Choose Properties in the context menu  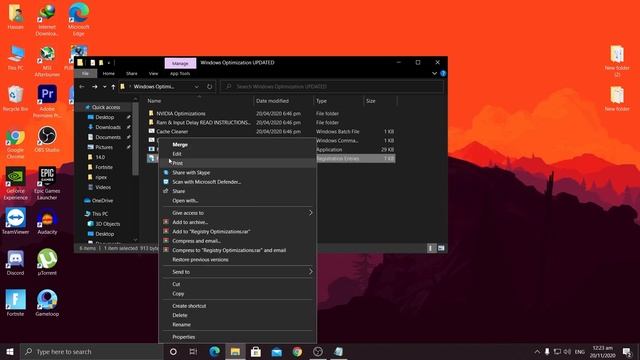tap(238, 337)
